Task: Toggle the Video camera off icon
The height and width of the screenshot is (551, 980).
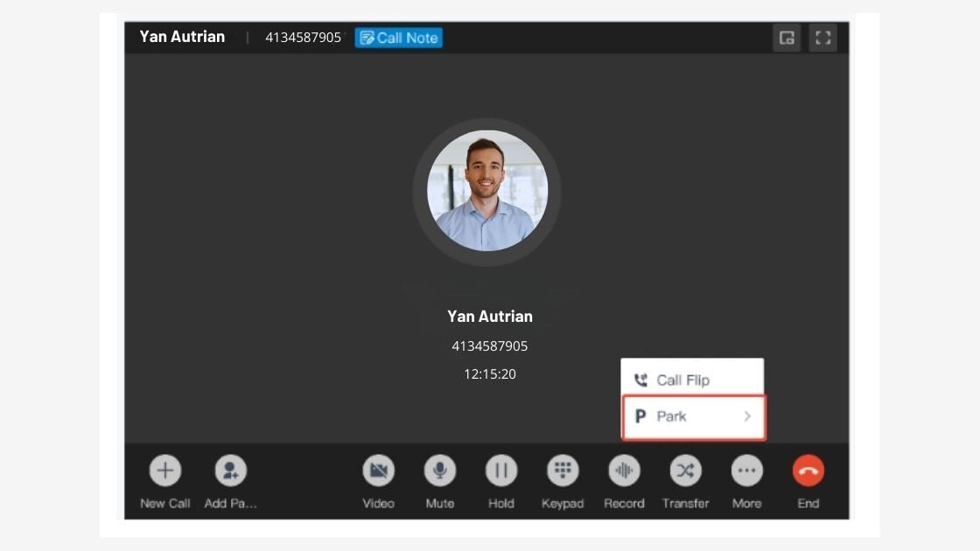Action: point(378,471)
